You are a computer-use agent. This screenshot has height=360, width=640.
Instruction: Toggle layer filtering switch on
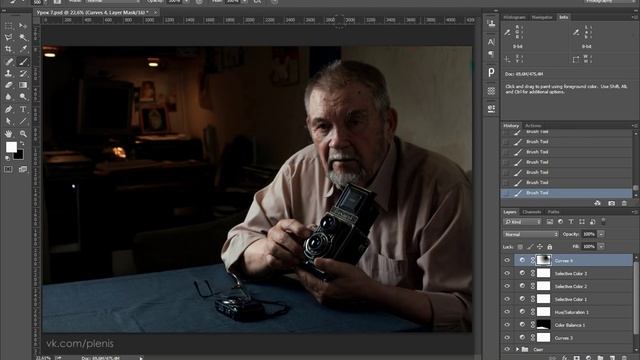click(603, 222)
